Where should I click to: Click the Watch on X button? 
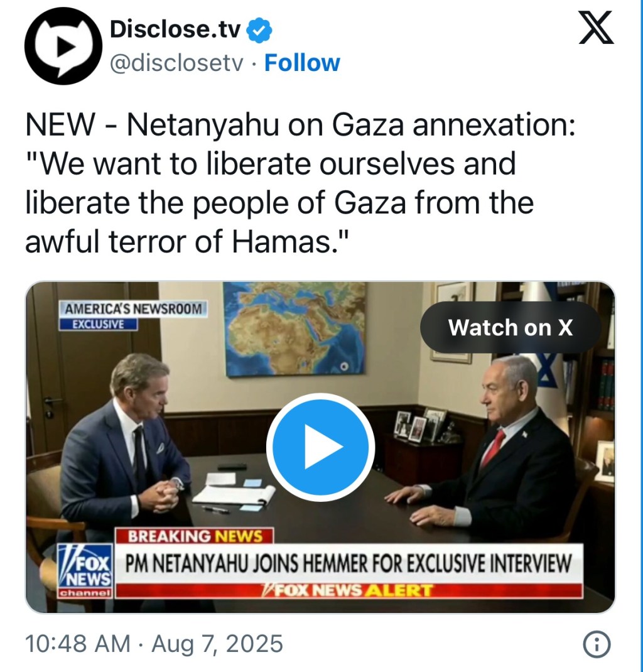click(x=511, y=327)
